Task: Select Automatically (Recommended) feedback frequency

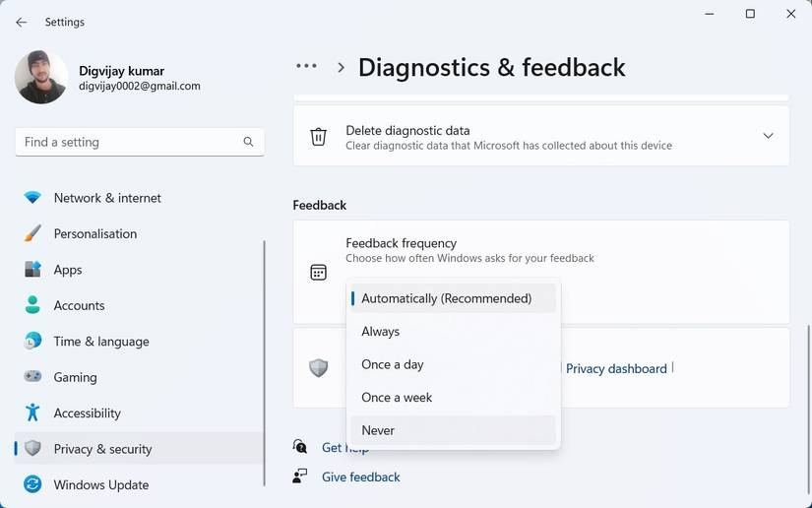Action: click(446, 298)
